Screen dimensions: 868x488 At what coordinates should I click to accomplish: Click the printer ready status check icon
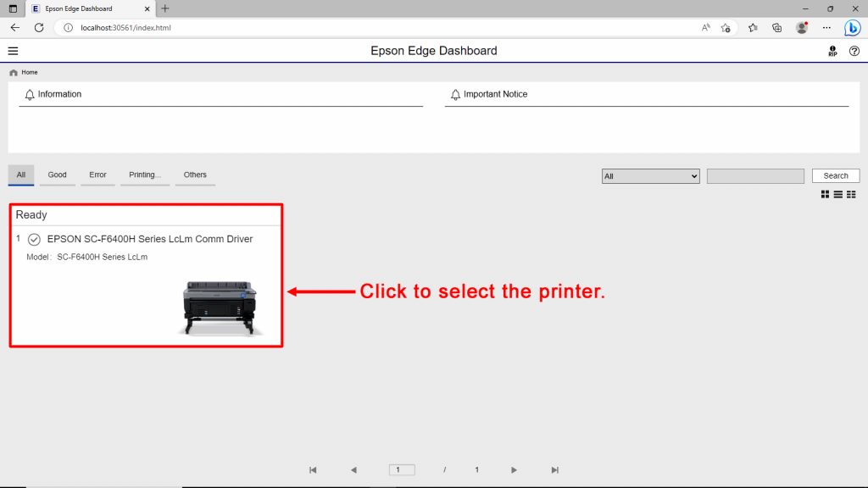pyautogui.click(x=34, y=240)
